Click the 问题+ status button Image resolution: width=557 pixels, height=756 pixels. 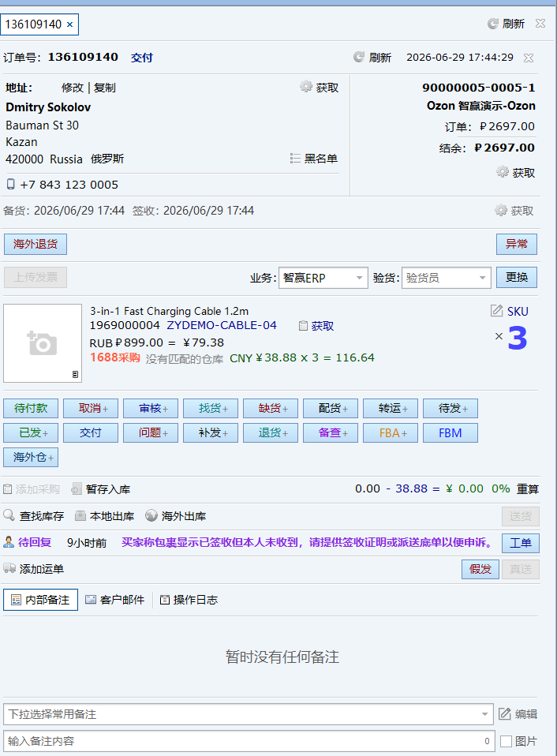coord(151,433)
